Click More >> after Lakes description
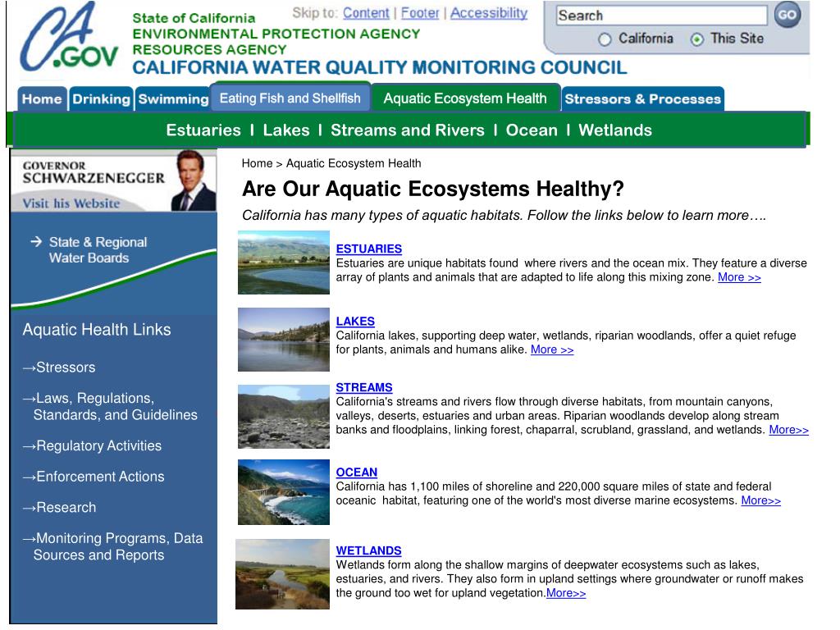Screen dimensions: 840x630 [x=552, y=349]
